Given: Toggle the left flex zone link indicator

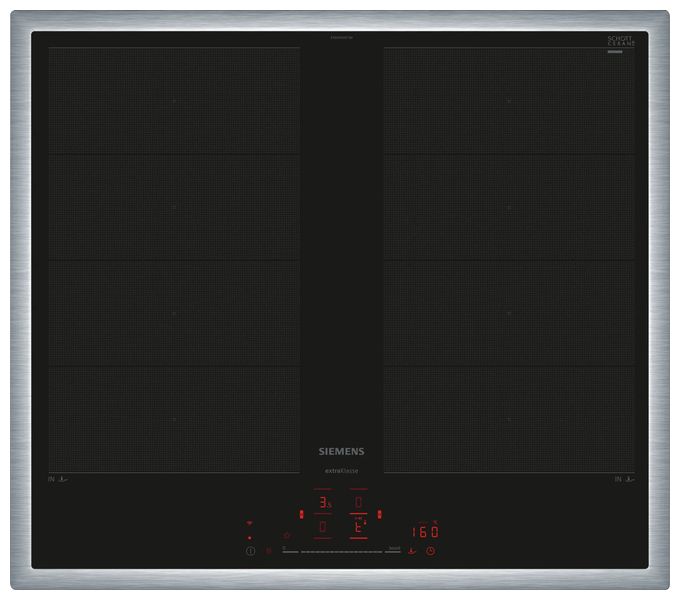Looking at the screenshot, I should pyautogui.click(x=301, y=514).
